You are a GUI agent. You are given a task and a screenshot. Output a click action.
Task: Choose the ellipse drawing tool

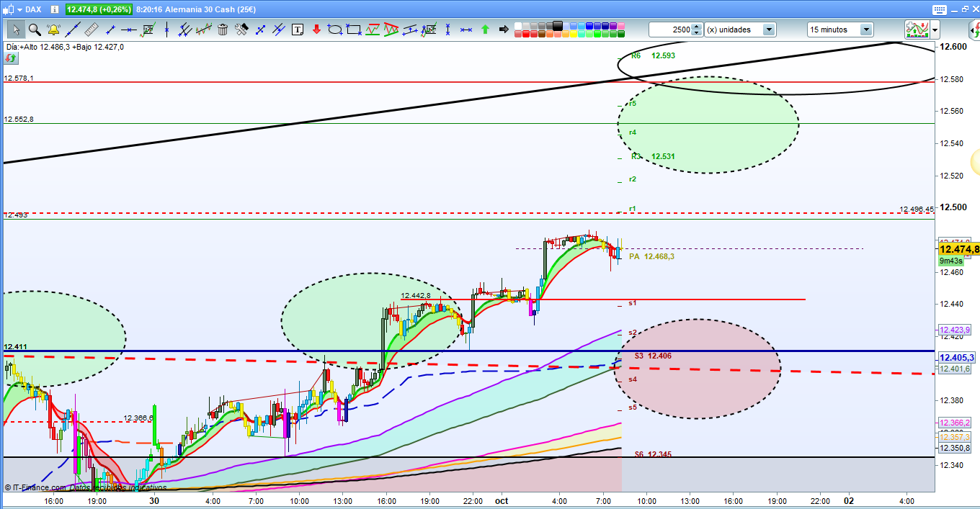pyautogui.click(x=335, y=30)
